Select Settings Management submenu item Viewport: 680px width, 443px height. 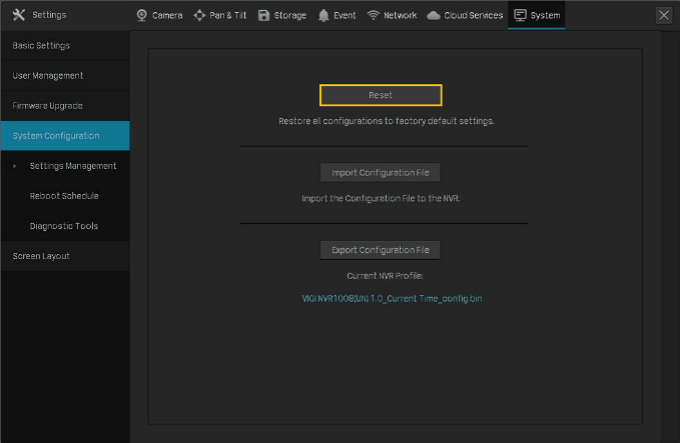[x=73, y=166]
